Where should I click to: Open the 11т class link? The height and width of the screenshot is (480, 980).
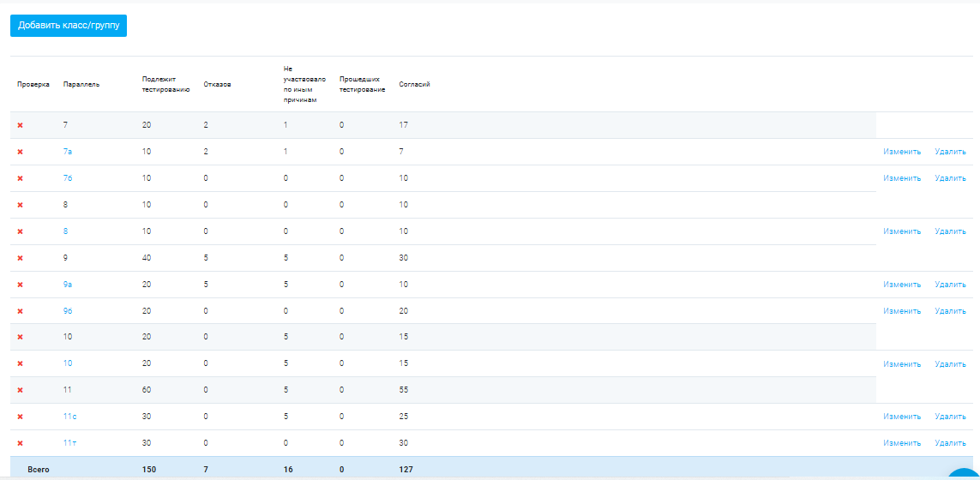69,443
